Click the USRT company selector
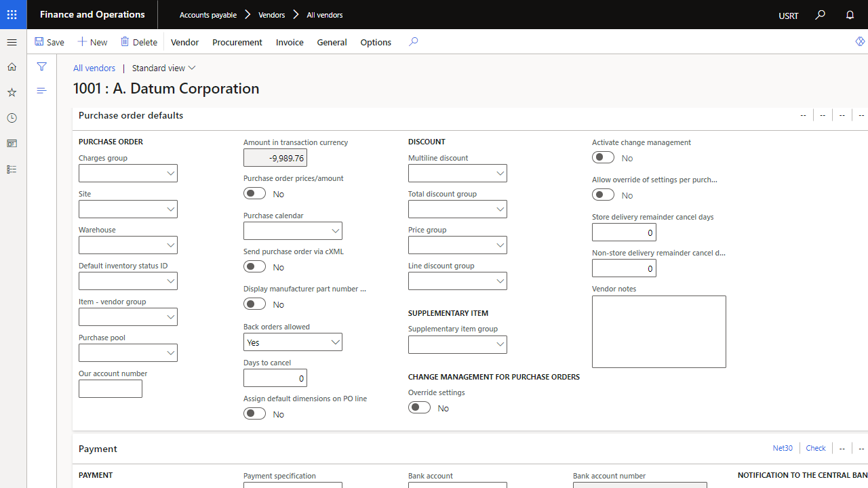 point(788,15)
